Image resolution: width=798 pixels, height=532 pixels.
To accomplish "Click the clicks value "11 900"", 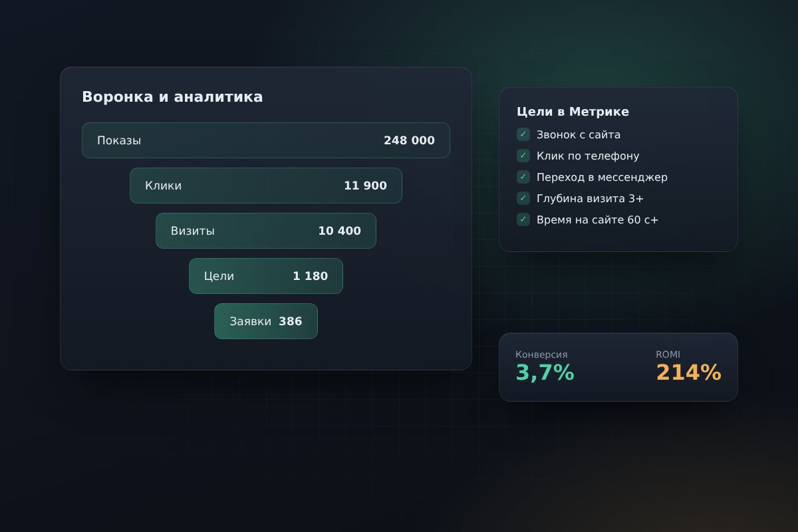I will [365, 186].
